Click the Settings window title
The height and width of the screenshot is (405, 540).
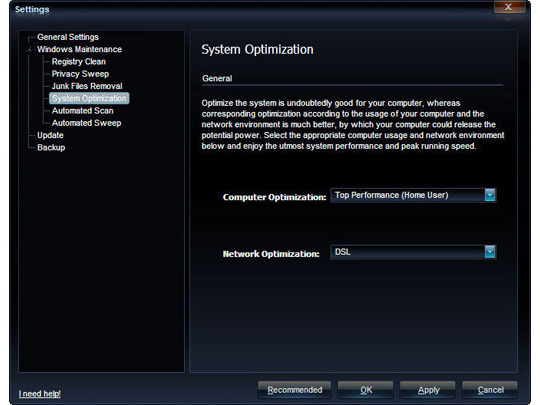click(x=32, y=9)
